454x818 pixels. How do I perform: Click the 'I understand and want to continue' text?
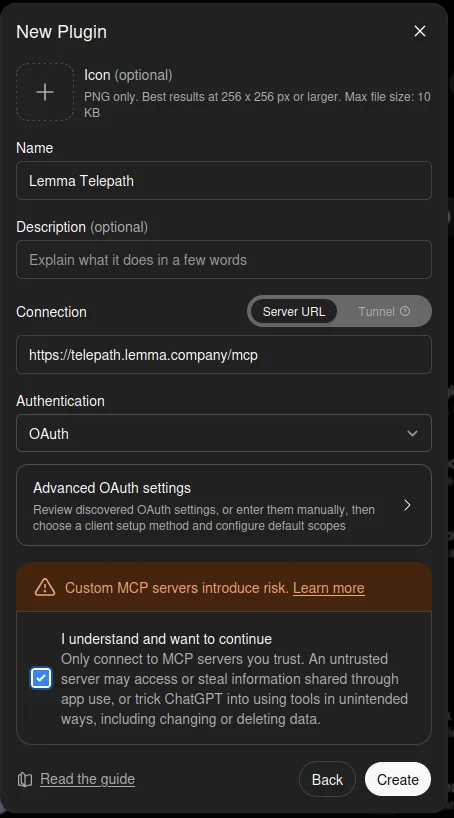click(166, 639)
